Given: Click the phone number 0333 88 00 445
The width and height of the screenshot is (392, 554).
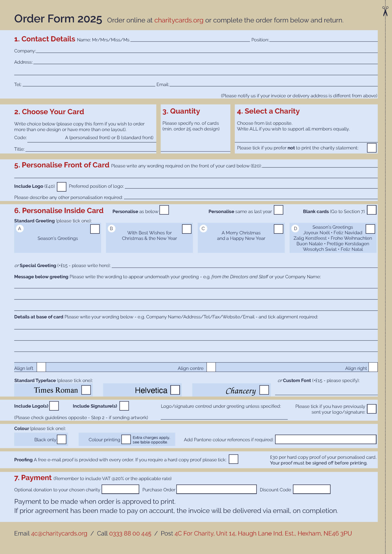Looking at the screenshot, I should pos(130,533).
